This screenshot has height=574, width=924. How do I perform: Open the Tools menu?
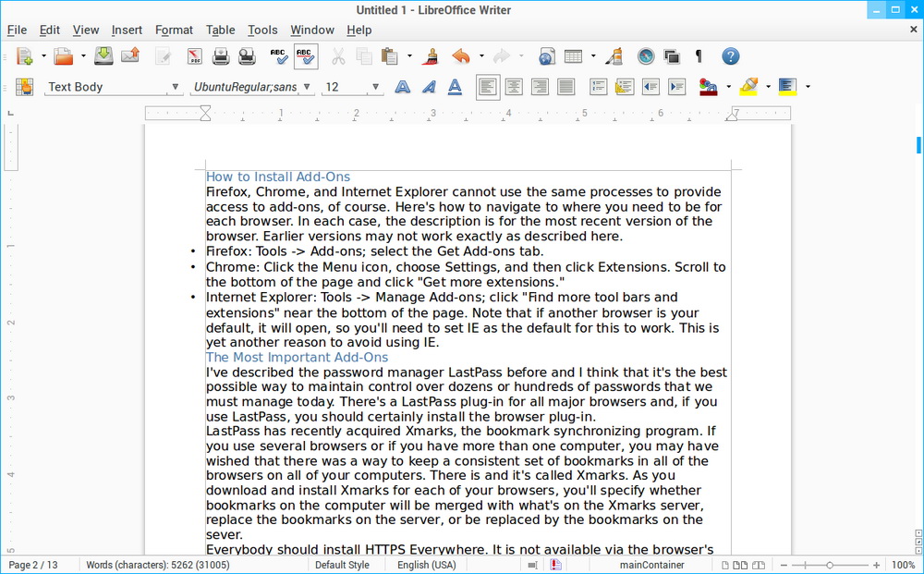(x=262, y=31)
